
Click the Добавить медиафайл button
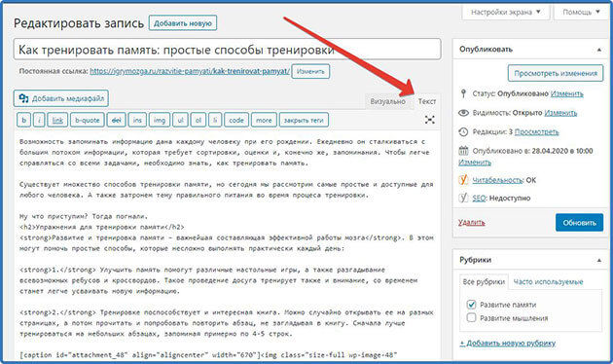(61, 98)
